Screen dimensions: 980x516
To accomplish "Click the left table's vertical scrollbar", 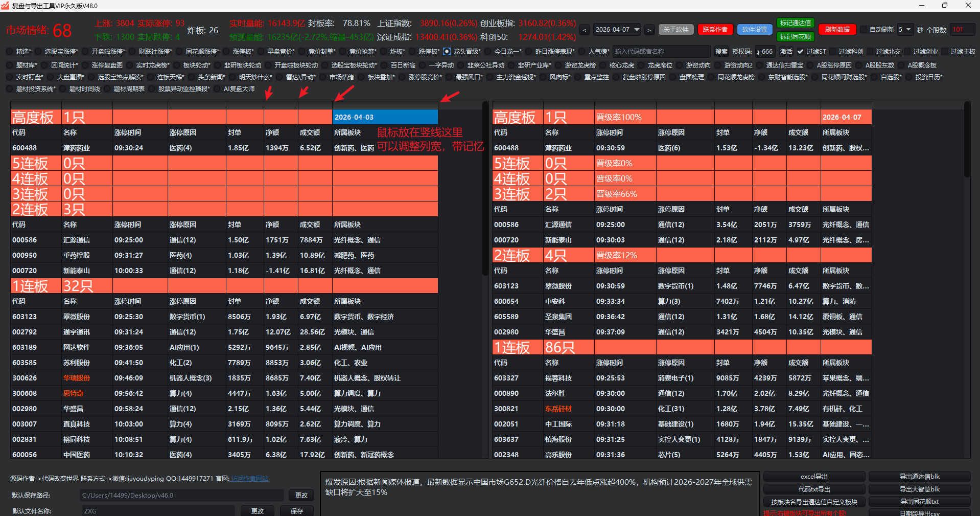I will (485, 189).
